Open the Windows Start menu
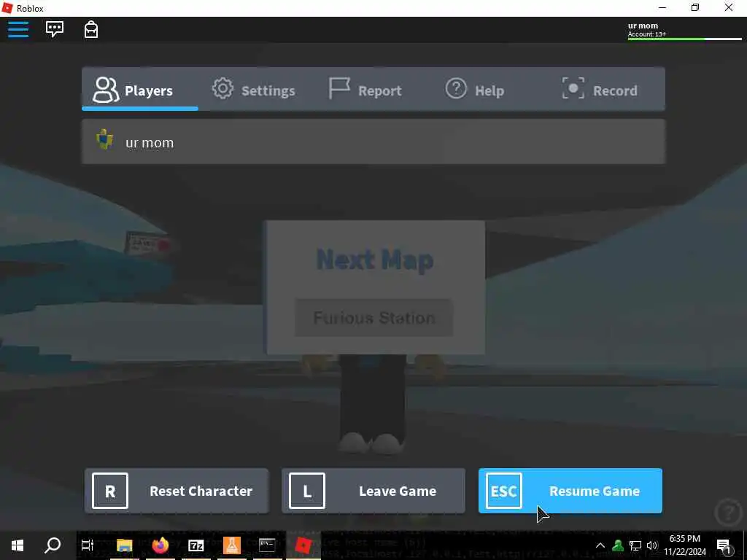747x560 pixels. point(18,545)
